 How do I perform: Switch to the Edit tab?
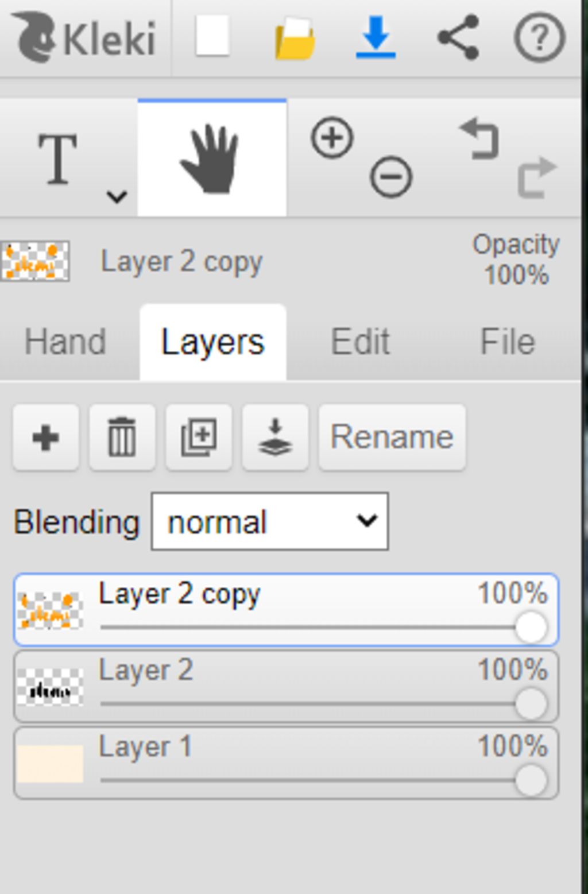pos(360,342)
